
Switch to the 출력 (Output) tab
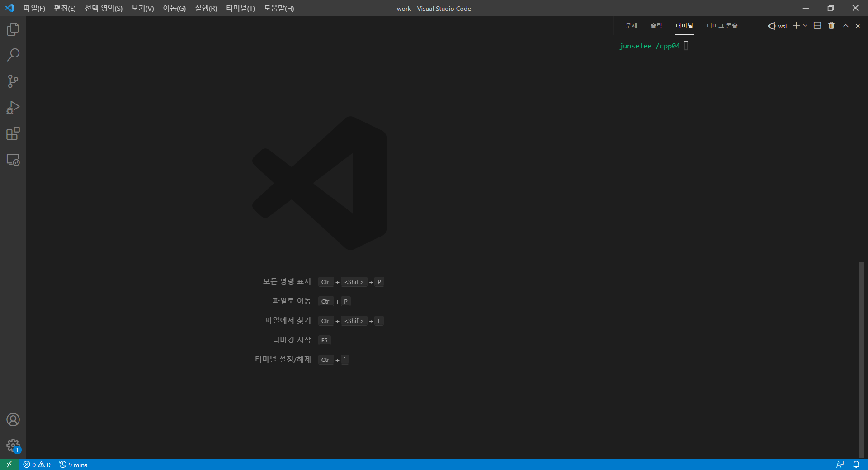[656, 26]
